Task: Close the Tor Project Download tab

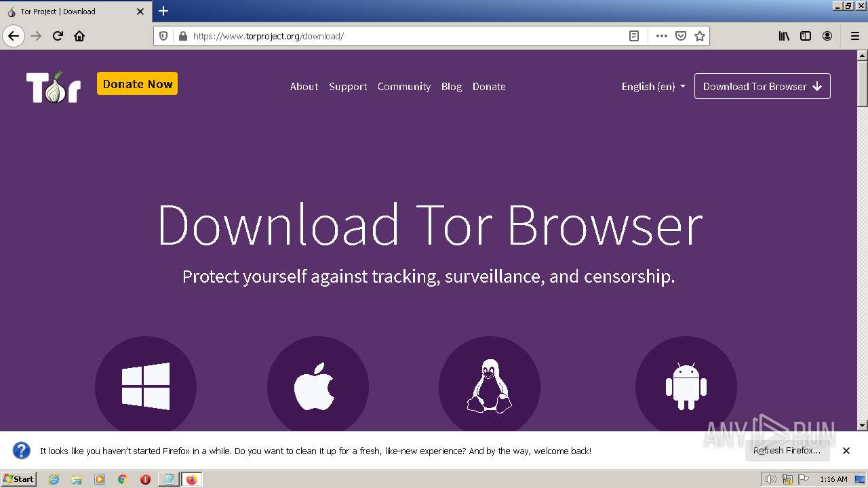Action: [140, 12]
